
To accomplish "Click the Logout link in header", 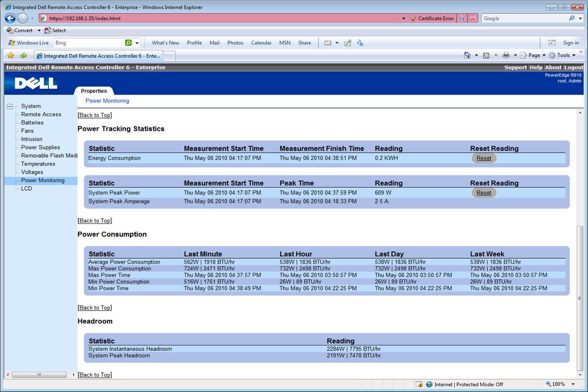I will click(573, 68).
